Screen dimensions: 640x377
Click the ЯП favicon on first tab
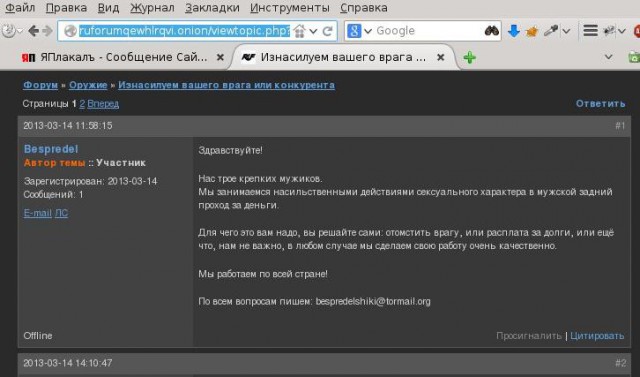tap(28, 58)
